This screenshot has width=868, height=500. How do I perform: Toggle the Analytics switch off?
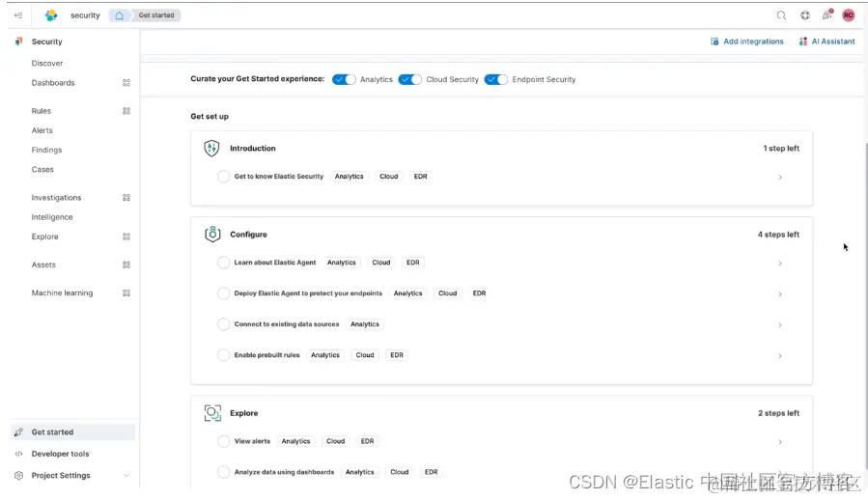[344, 80]
